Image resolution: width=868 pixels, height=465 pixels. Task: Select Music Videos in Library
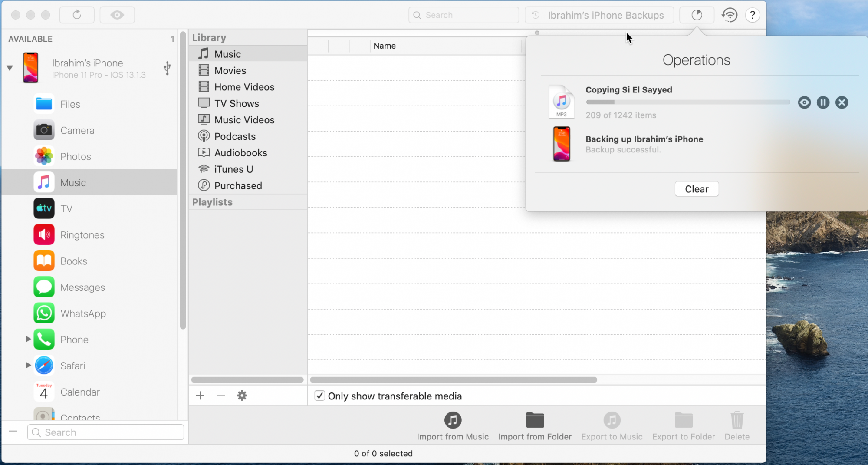[x=248, y=120]
